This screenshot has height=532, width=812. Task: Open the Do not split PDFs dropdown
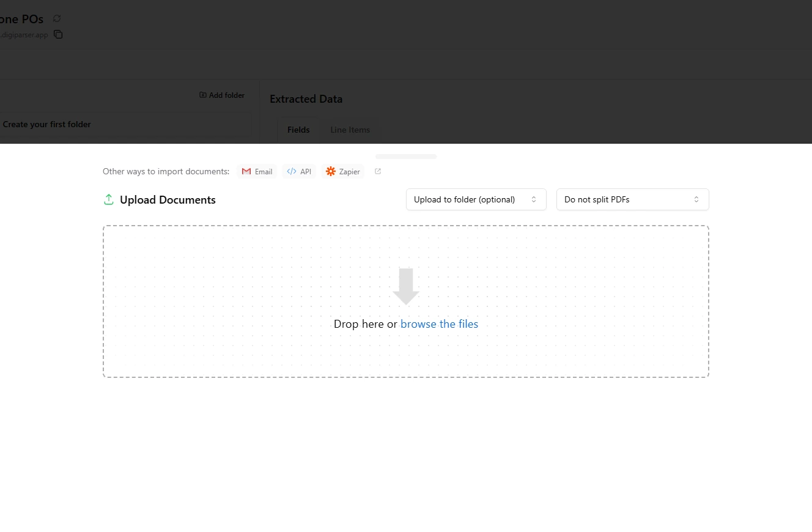633,199
